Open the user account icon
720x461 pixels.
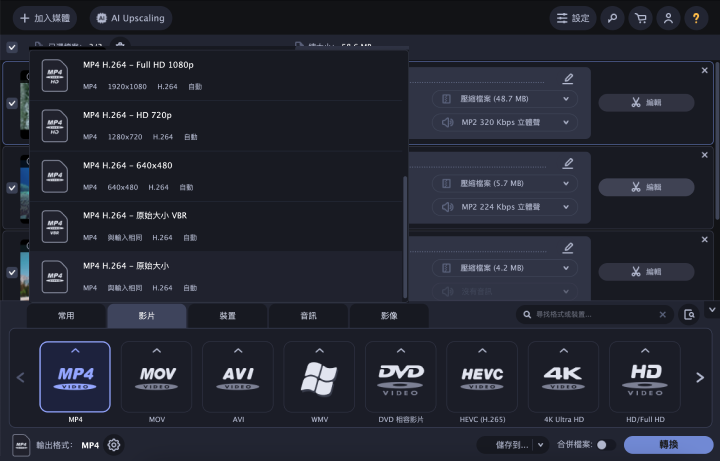tap(669, 18)
